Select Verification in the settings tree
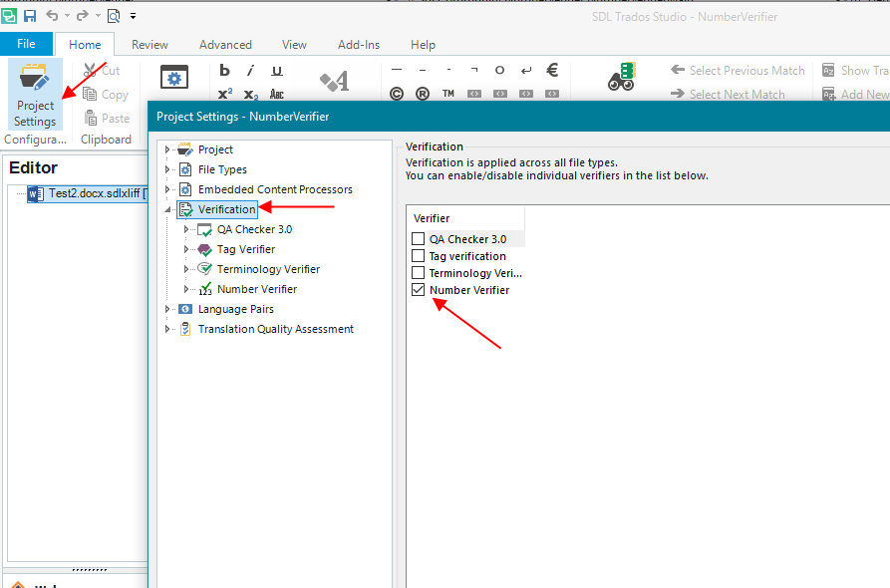The height and width of the screenshot is (588, 890). click(x=227, y=209)
